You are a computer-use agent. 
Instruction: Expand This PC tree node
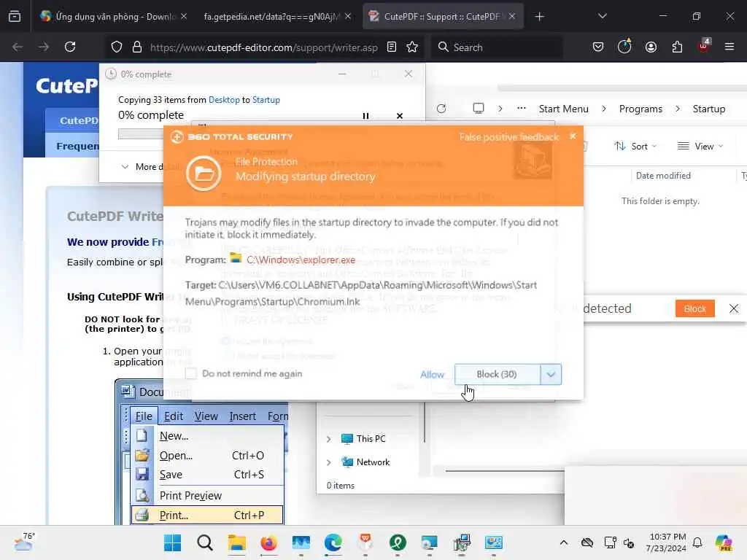click(329, 439)
